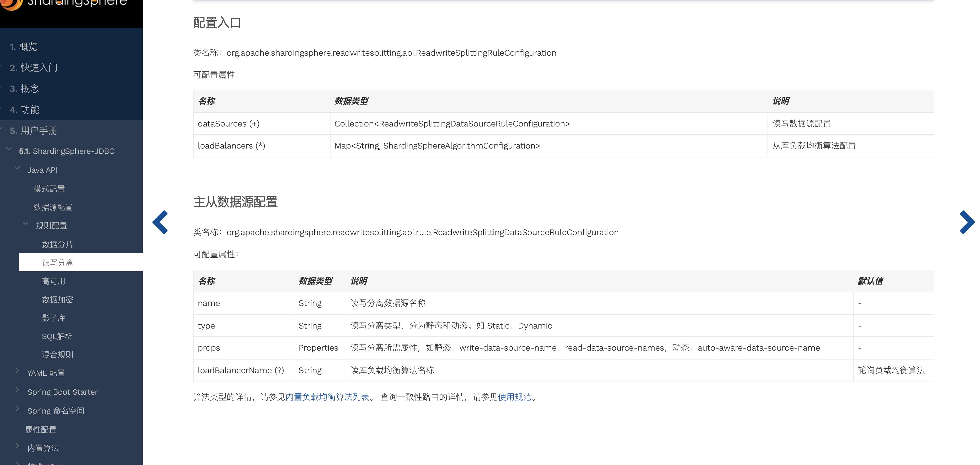
Task: Open the 数据加密 sidebar page
Action: tap(57, 300)
